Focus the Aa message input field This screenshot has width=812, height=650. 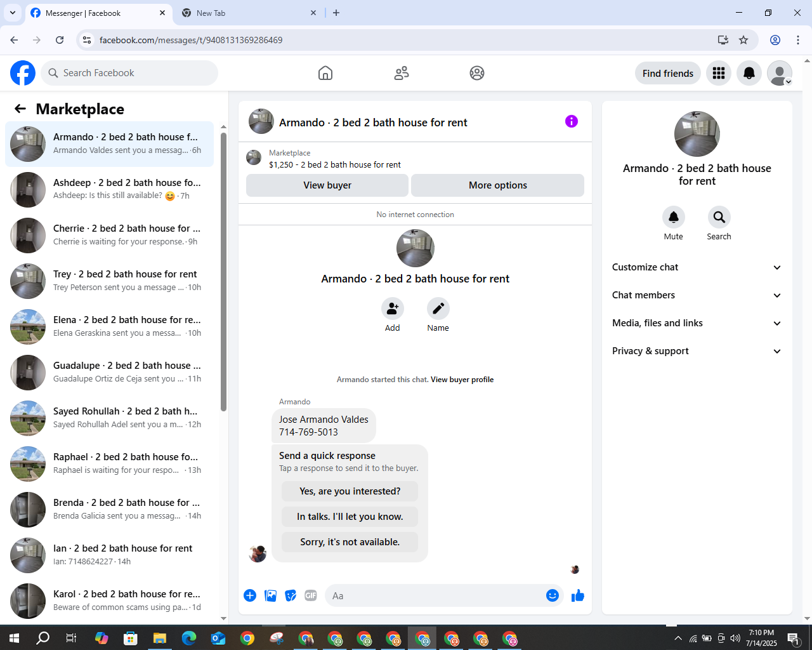click(436, 595)
